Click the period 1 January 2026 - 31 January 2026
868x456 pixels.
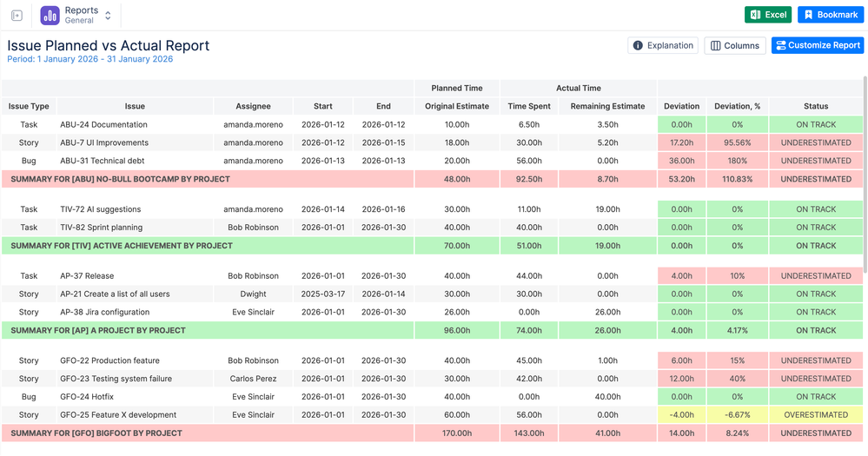point(89,59)
